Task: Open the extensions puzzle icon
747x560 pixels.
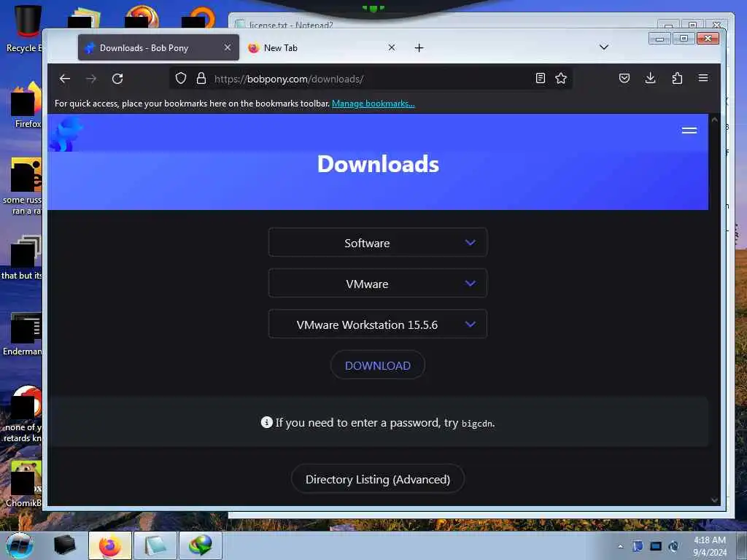Action: coord(677,78)
